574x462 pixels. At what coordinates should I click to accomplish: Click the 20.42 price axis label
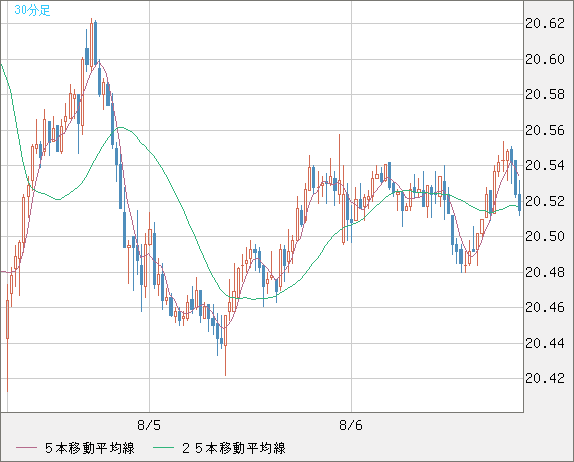coord(545,378)
